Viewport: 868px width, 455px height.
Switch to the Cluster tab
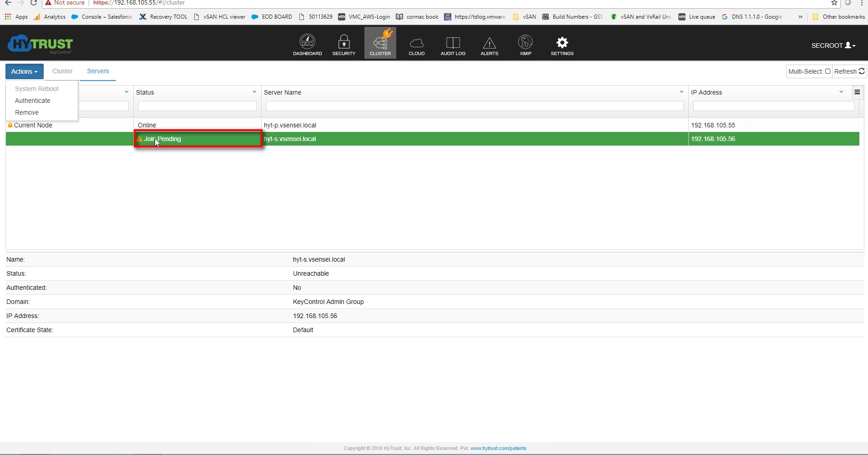pyautogui.click(x=62, y=71)
